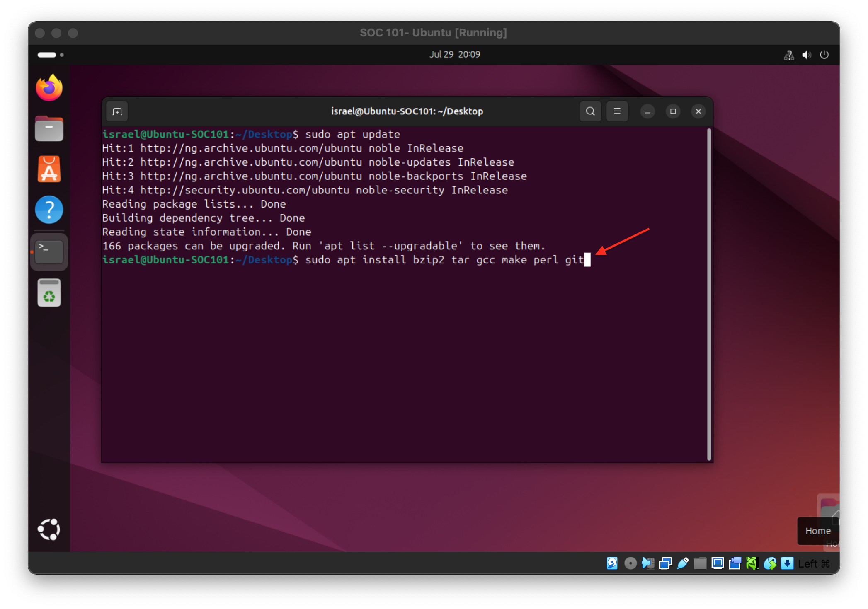This screenshot has width=868, height=609.
Task: Click the VirtualBox hard disk activity icon
Action: 612,563
